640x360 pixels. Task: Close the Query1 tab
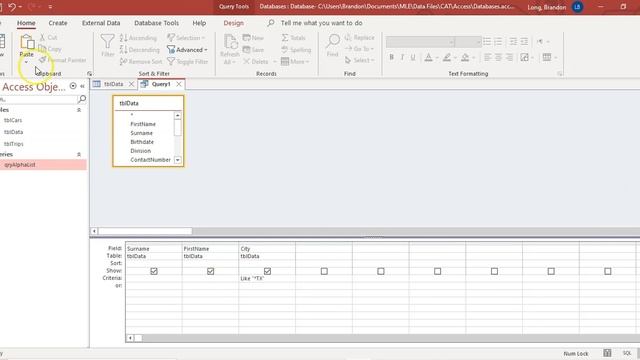[179, 84]
